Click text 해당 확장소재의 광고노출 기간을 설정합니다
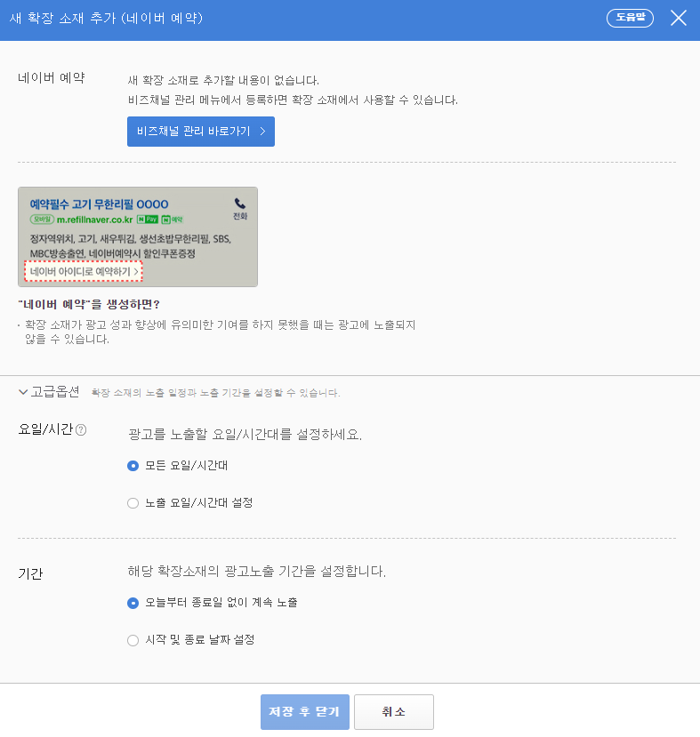 (257, 571)
